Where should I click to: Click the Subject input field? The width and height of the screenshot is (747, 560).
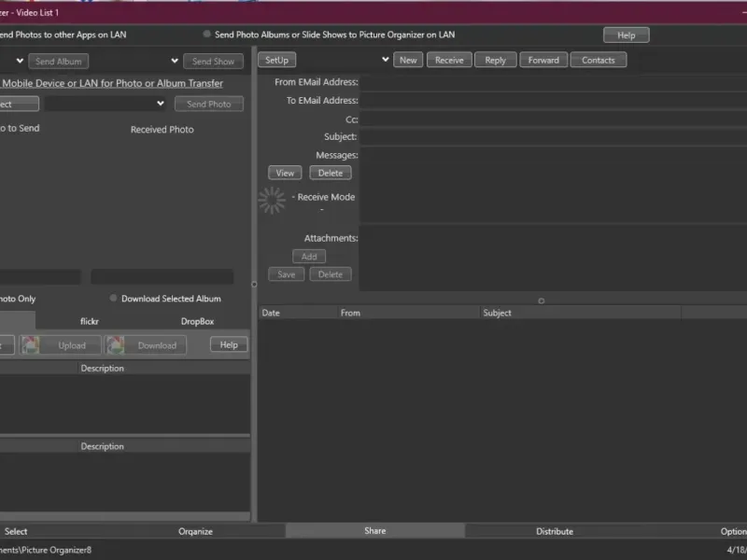coord(553,137)
